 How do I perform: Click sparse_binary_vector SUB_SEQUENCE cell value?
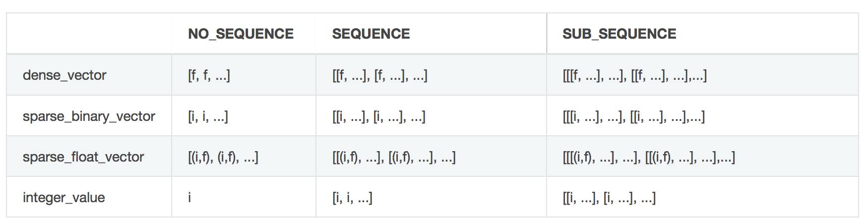click(x=633, y=116)
